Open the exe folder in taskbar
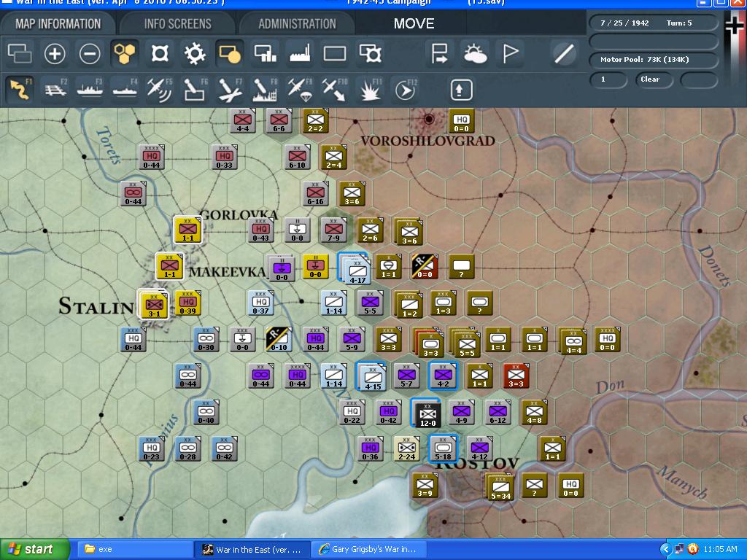747x560 pixels. [x=134, y=549]
